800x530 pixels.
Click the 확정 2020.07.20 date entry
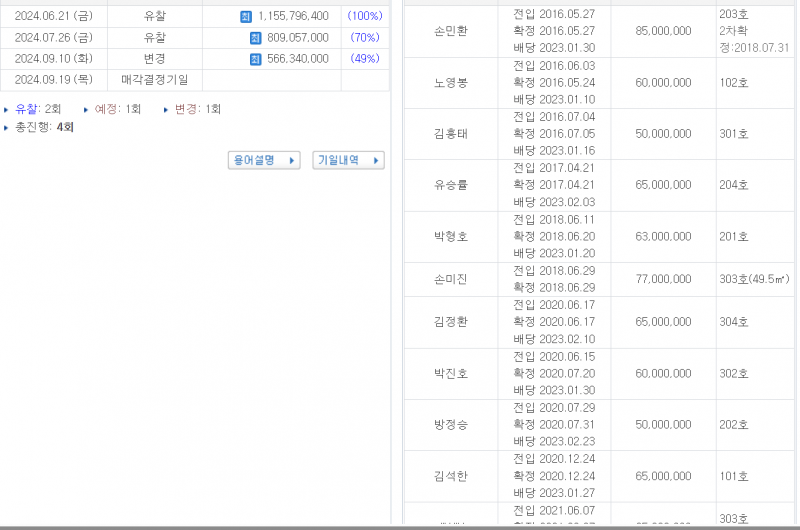point(554,373)
